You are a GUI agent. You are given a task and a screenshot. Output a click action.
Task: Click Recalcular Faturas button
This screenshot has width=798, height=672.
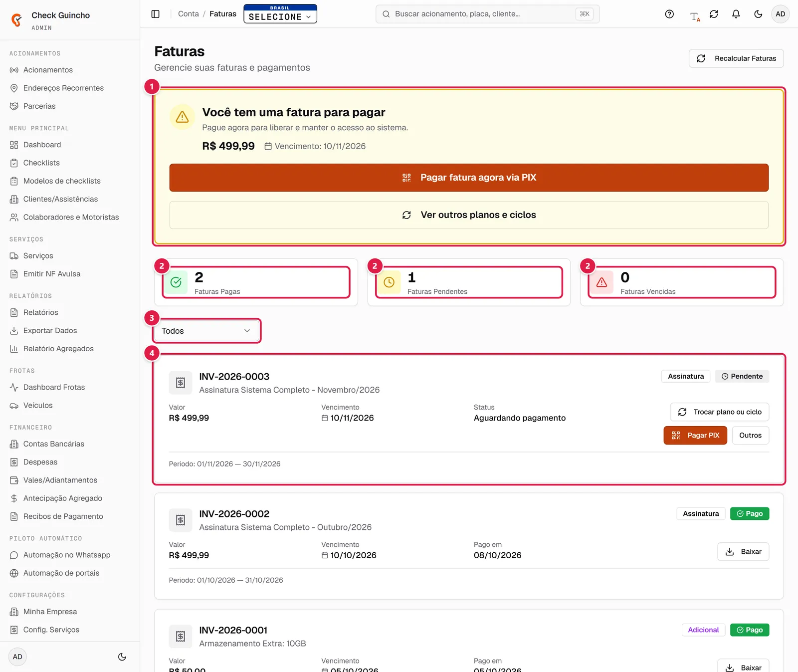(x=736, y=58)
